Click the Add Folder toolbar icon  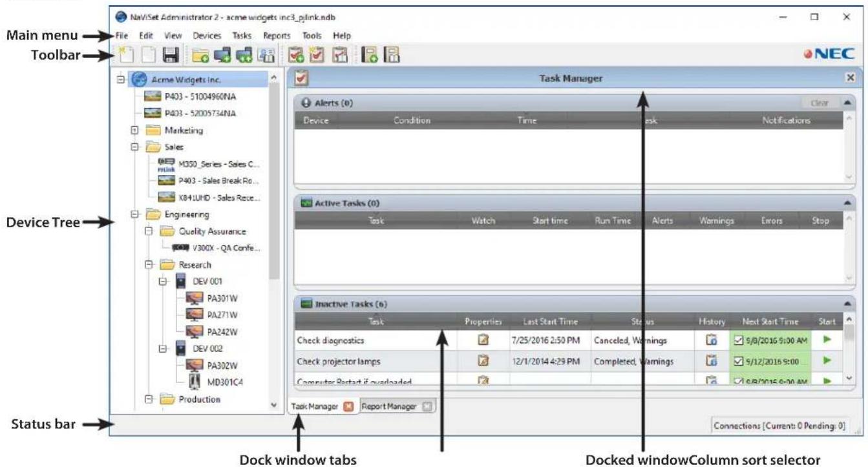pyautogui.click(x=201, y=56)
